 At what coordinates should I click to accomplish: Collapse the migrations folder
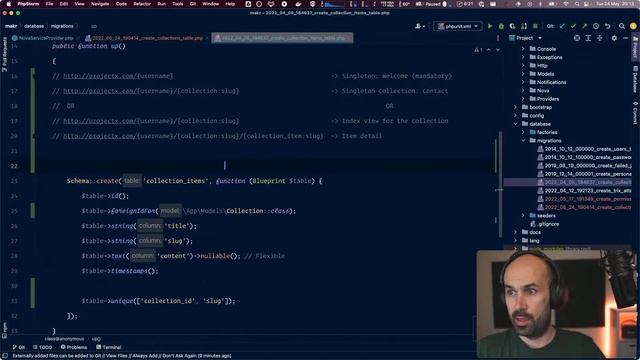[523, 140]
